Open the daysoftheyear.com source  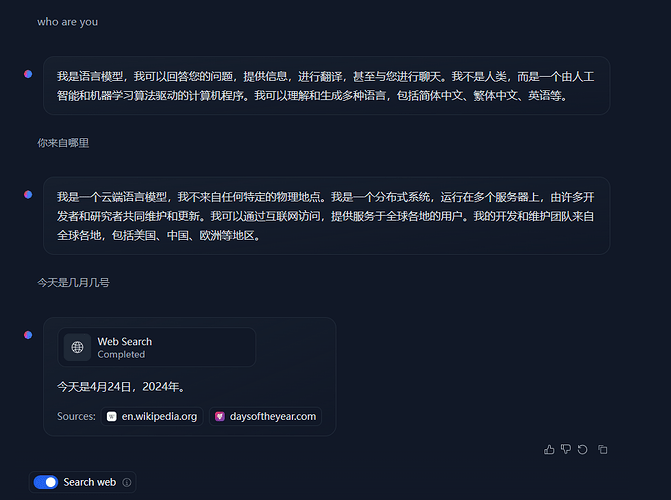click(x=265, y=417)
